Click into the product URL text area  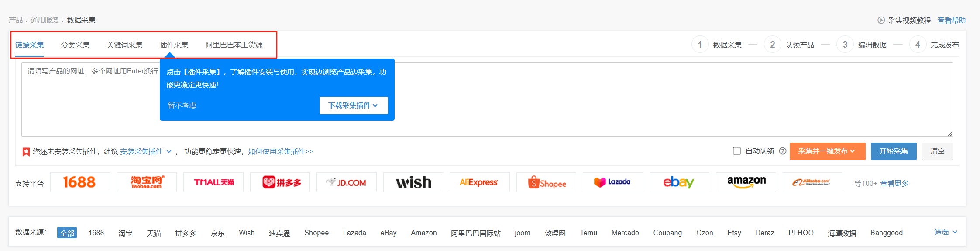(x=487, y=99)
